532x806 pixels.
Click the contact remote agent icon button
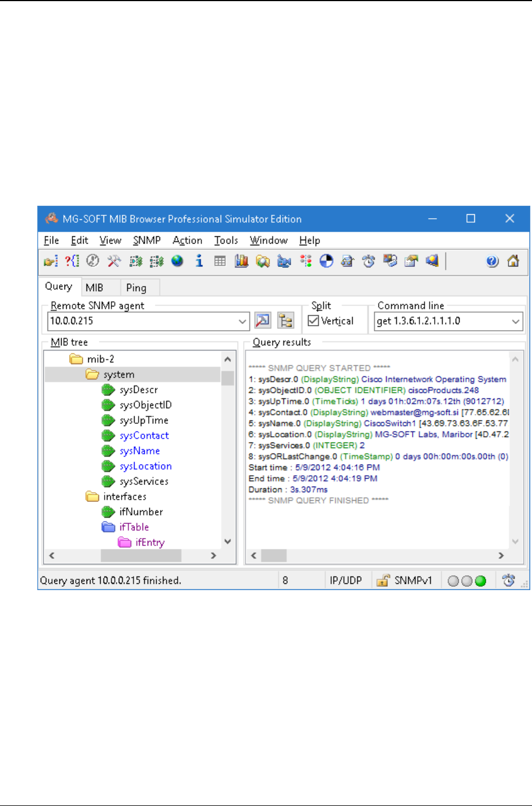click(x=263, y=321)
